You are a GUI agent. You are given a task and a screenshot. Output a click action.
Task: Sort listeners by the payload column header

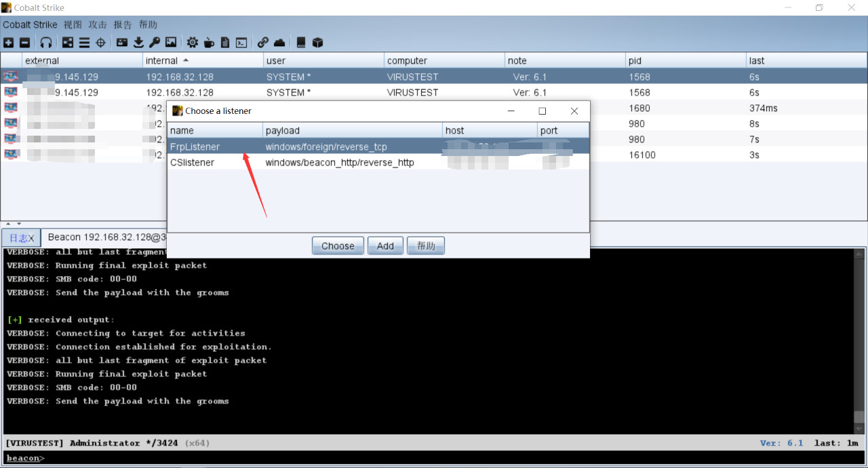point(353,130)
